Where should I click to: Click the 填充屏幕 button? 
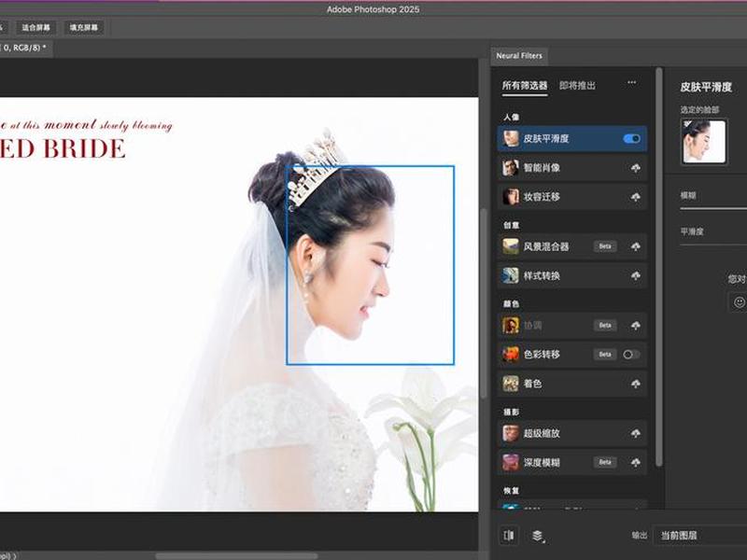click(x=84, y=28)
